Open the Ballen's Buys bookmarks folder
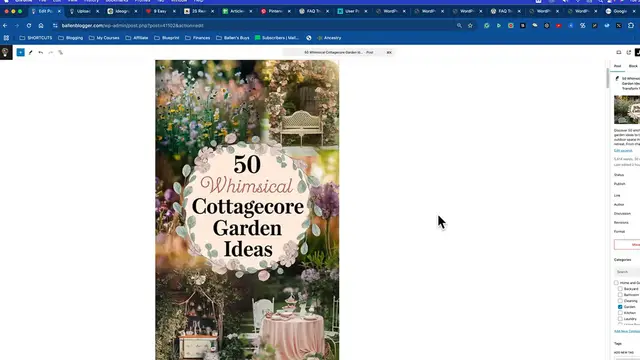The image size is (640, 360). point(233,38)
